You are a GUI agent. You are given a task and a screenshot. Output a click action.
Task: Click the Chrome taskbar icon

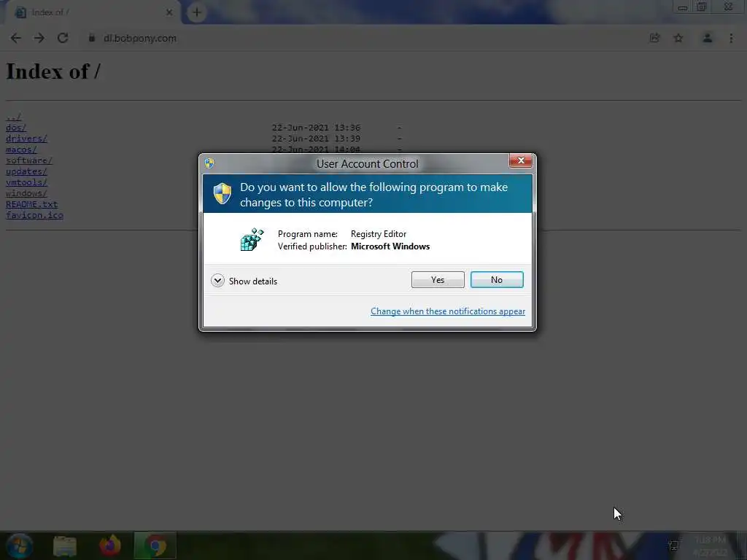pos(155,545)
